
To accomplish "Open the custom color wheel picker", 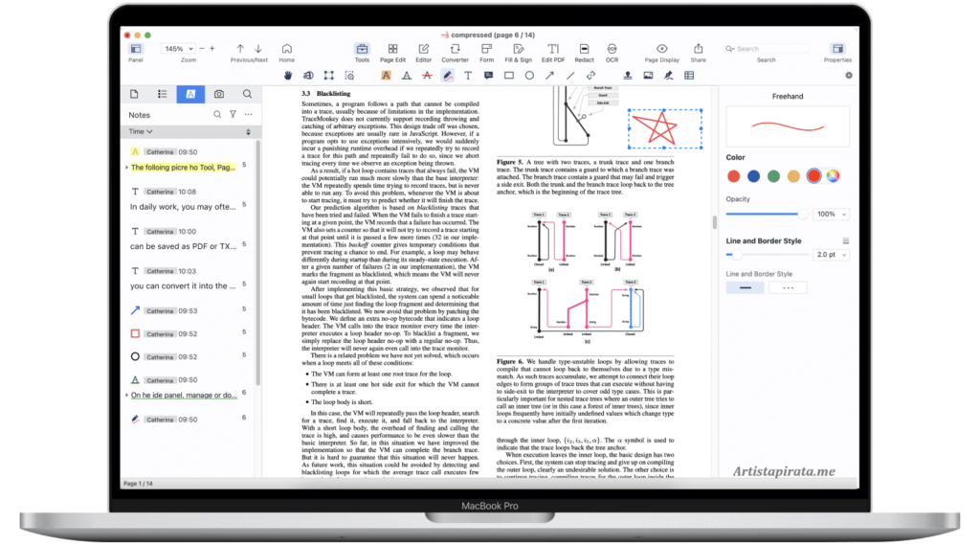I will (834, 176).
